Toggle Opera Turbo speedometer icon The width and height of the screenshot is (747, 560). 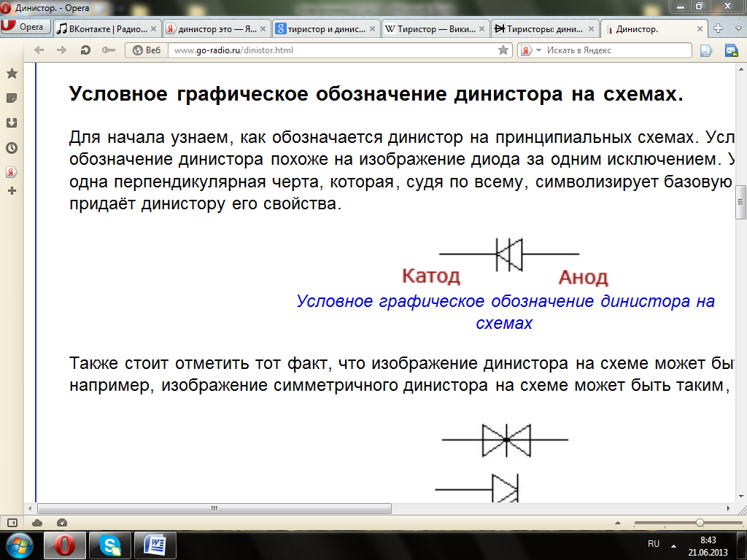pyautogui.click(x=62, y=523)
